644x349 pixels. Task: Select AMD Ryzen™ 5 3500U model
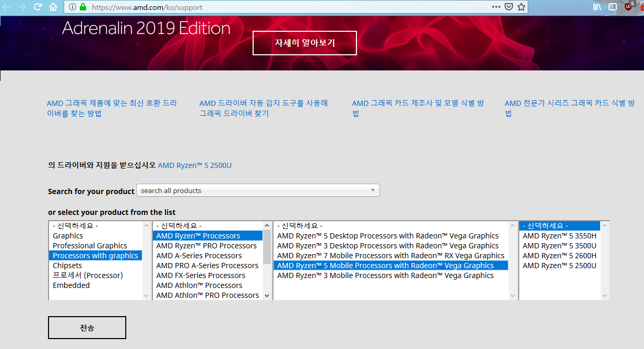point(559,246)
